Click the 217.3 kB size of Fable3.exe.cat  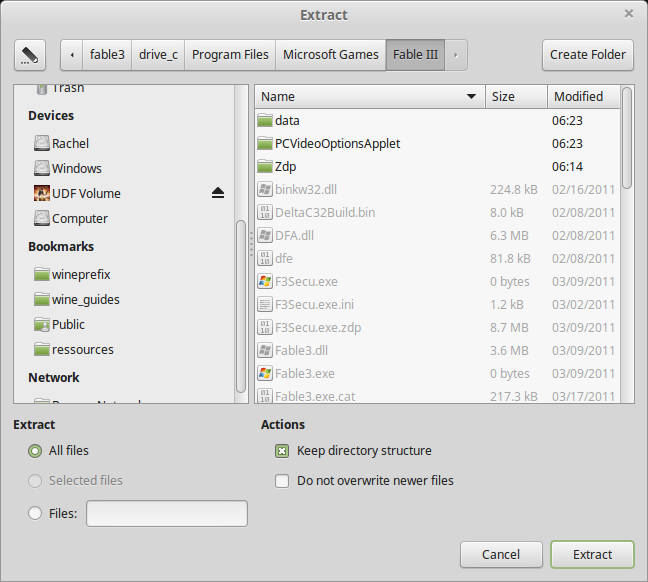pyautogui.click(x=514, y=396)
